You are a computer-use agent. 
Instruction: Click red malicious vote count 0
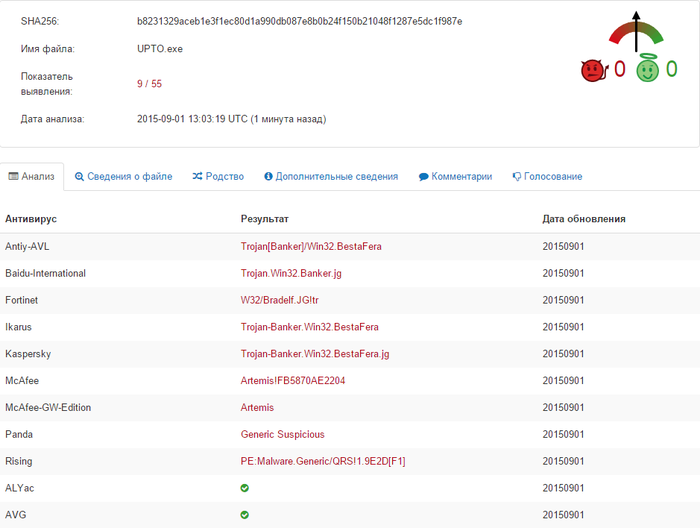620,69
